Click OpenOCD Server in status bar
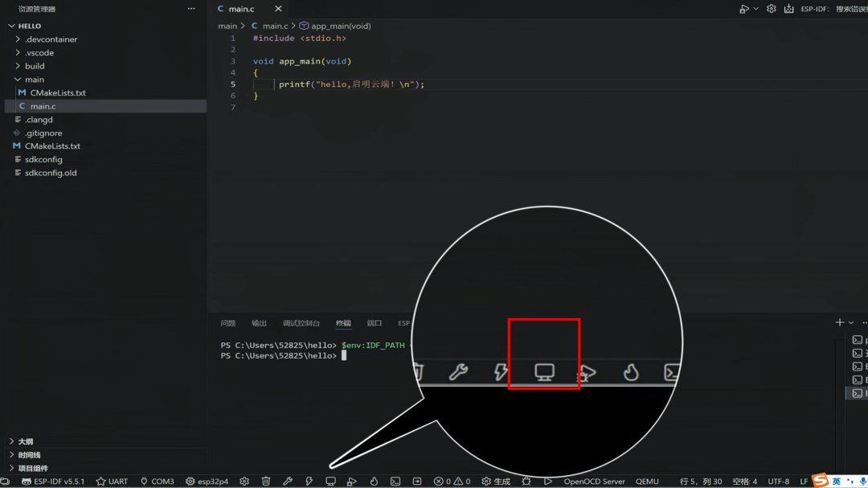This screenshot has height=488, width=868. [x=594, y=482]
